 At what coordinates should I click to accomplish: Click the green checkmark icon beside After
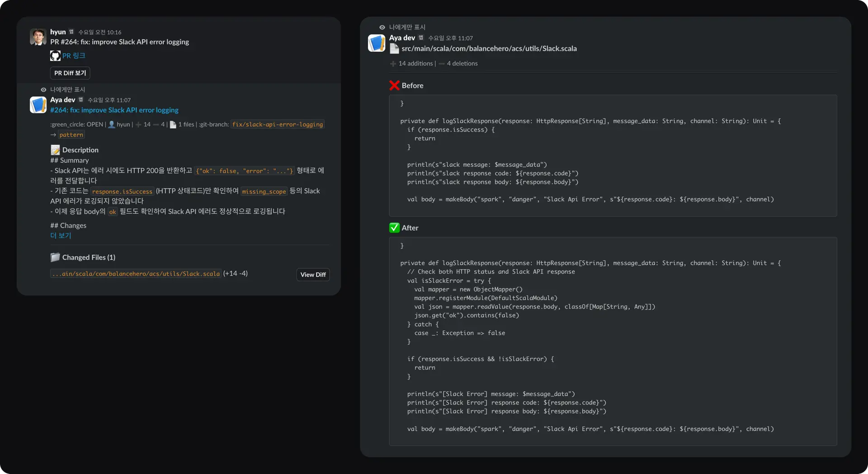[x=394, y=228]
